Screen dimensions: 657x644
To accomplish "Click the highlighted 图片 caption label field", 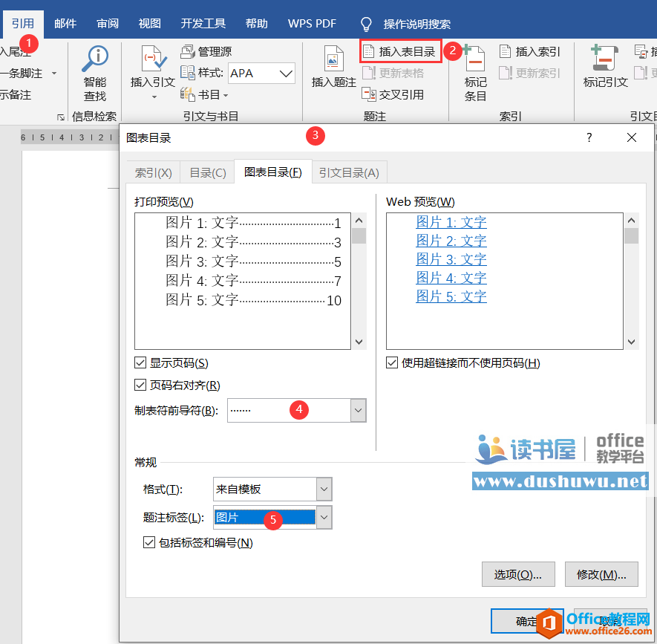I will [x=265, y=518].
